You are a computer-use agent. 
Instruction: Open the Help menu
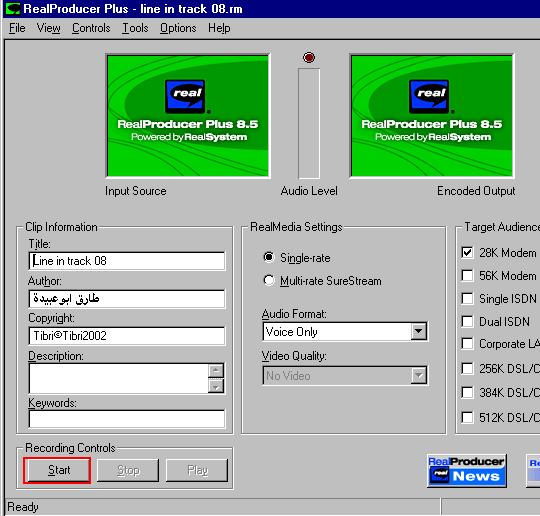[219, 28]
